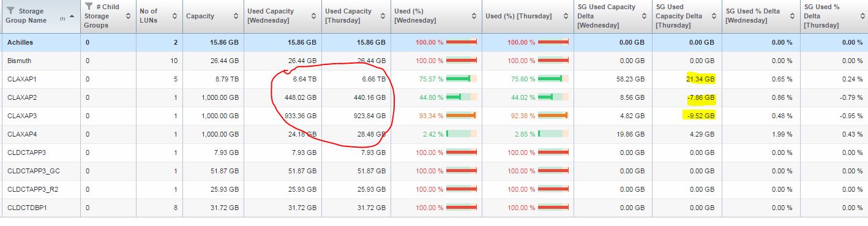
Task: Sort by SG Used Capacity Delta [Wednesday] arrows
Action: pos(645,16)
